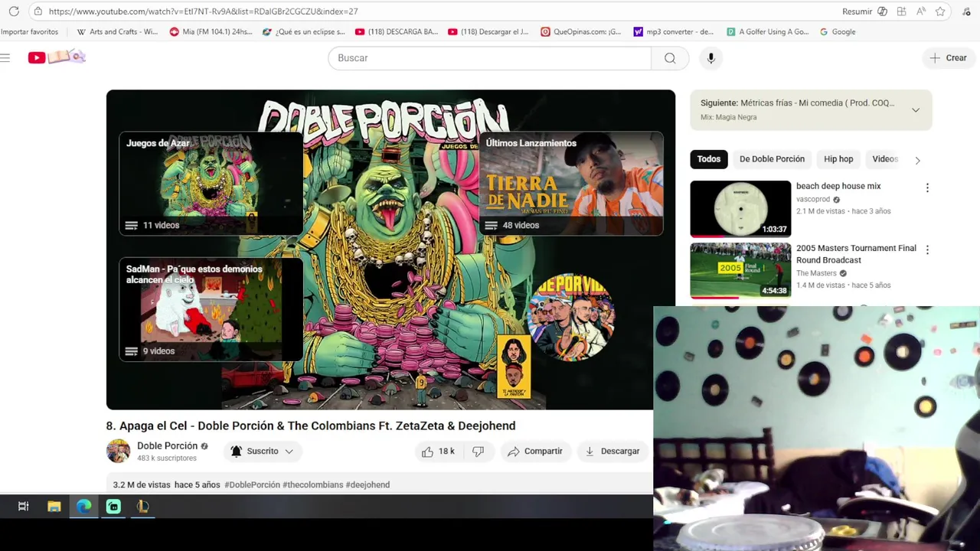Open the #thecolombians hashtag link
The height and width of the screenshot is (551, 980).
click(x=312, y=484)
